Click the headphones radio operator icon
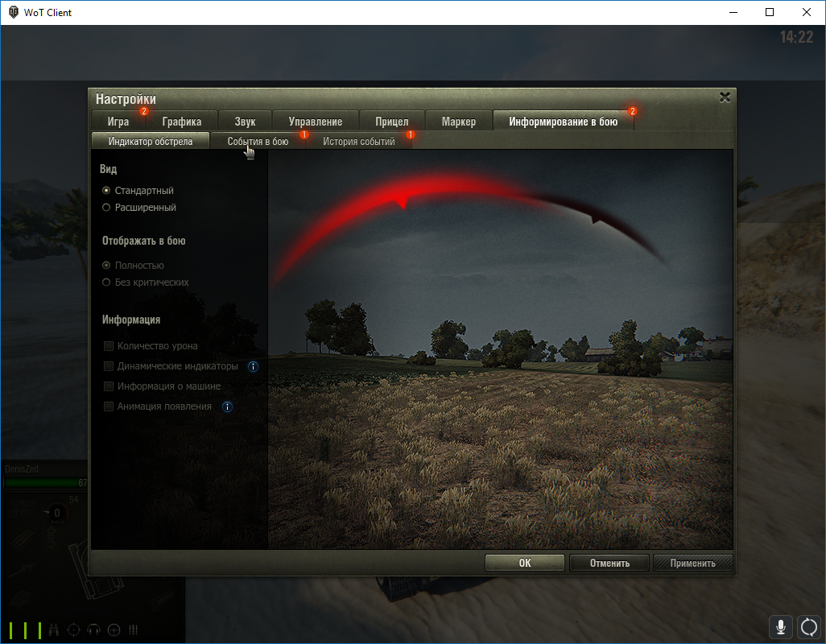The height and width of the screenshot is (644, 826). pos(93,630)
